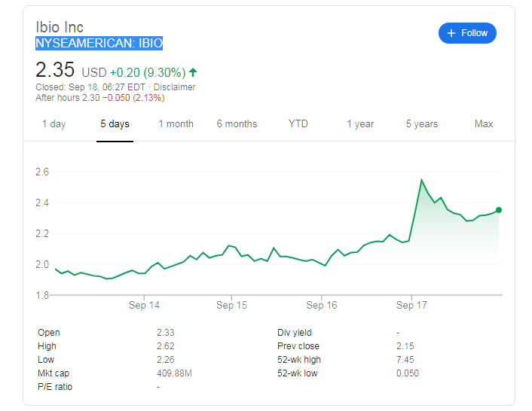Click the Sep 15 axis label
This screenshot has width=532, height=411.
coord(231,306)
